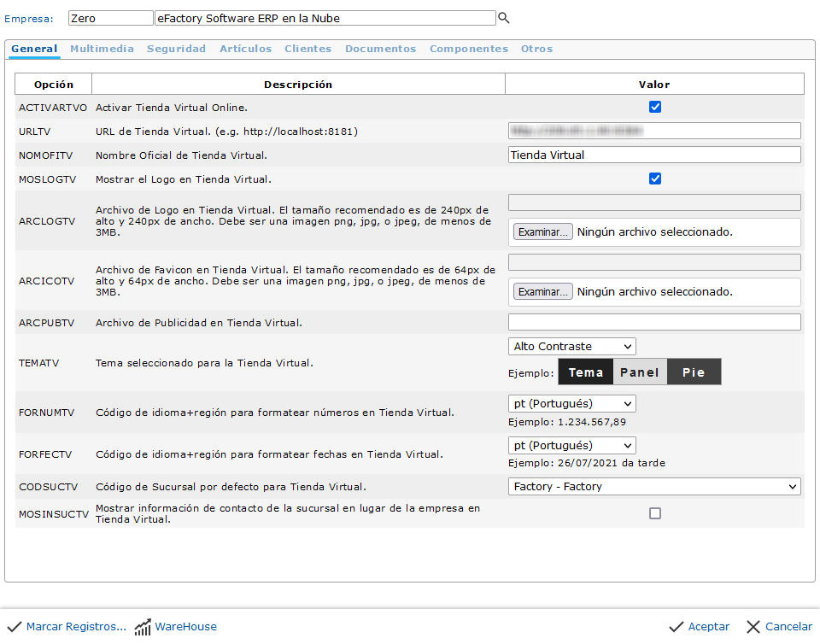Toggle Mostrar el Logo checkbox
820x644 pixels.
click(x=655, y=179)
